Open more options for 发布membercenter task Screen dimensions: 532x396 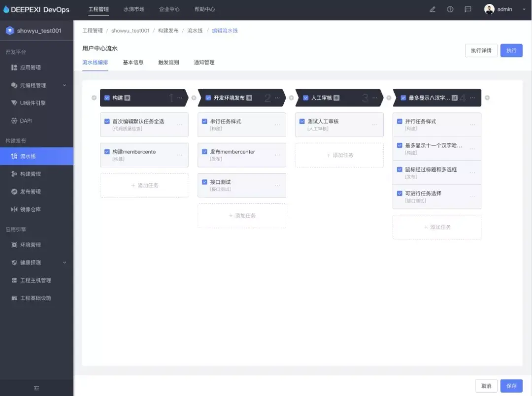coord(277,155)
